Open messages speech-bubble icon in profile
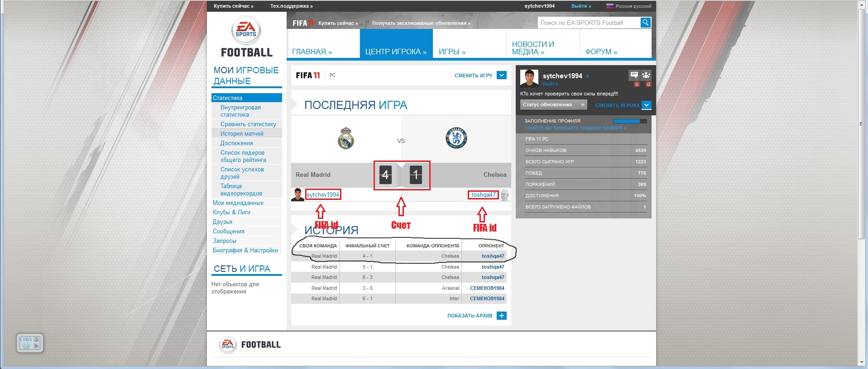Viewport: 868px width, 369px height. 634,75
